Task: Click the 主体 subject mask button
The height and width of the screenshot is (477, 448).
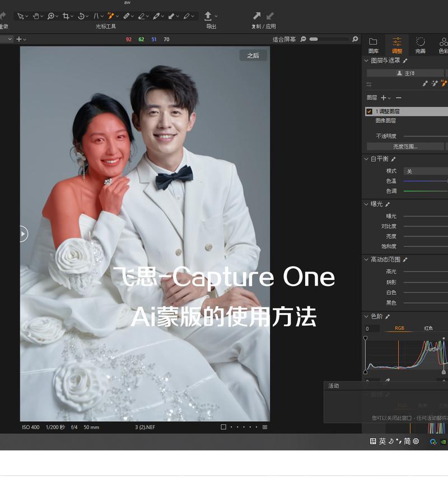Action: [405, 73]
